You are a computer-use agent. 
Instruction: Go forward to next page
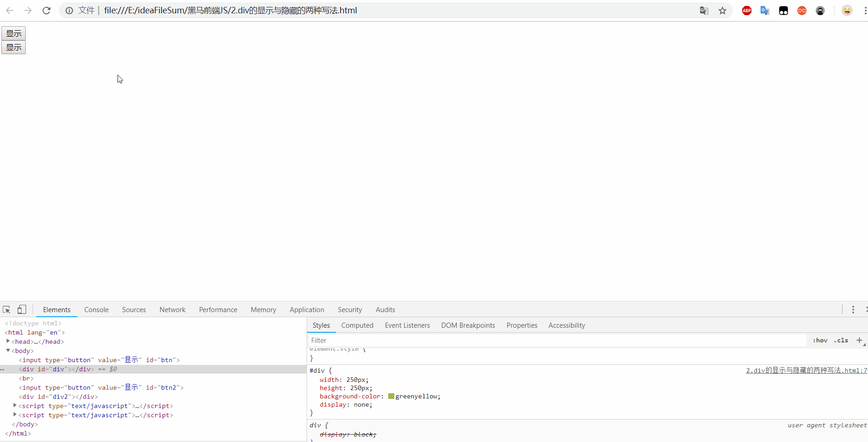tap(28, 11)
